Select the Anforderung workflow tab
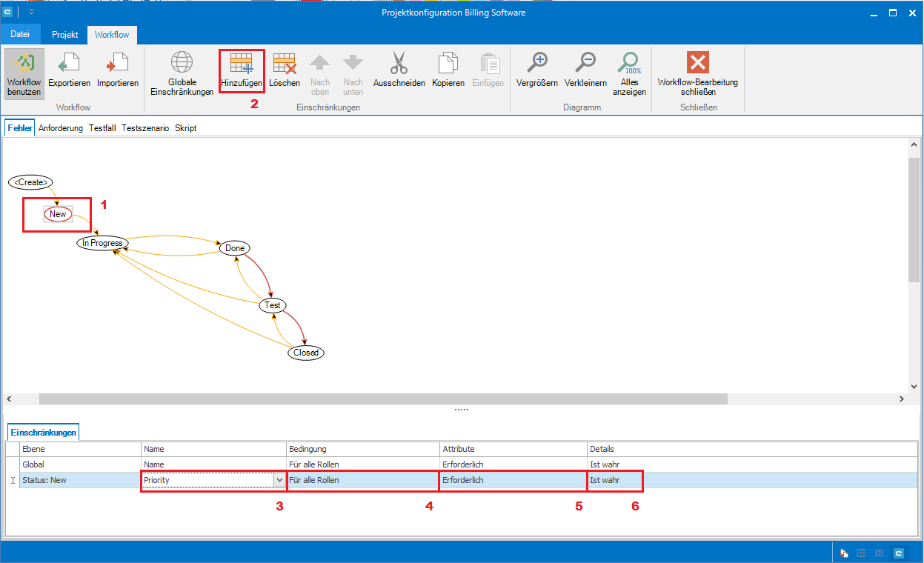This screenshot has width=924, height=563. 61,128
